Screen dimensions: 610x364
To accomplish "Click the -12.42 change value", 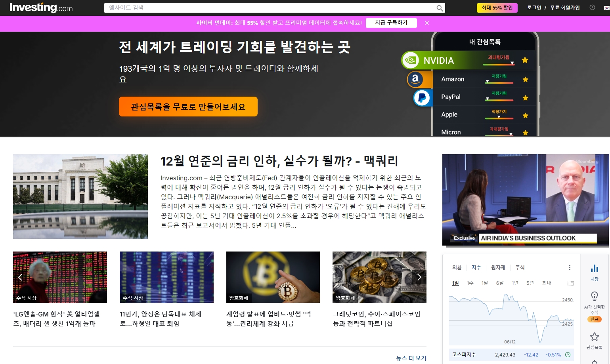I will (x=531, y=354).
